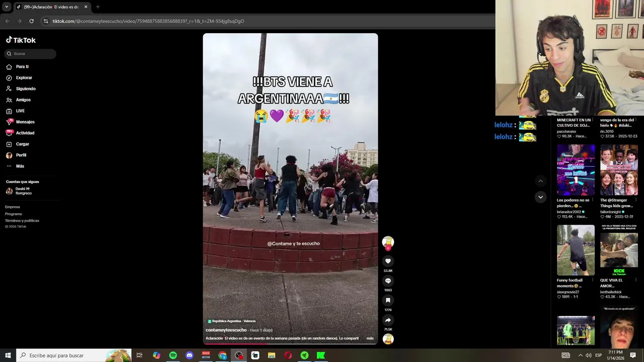644x362 pixels.
Task: Click the video progress bar
Action: pos(290,343)
